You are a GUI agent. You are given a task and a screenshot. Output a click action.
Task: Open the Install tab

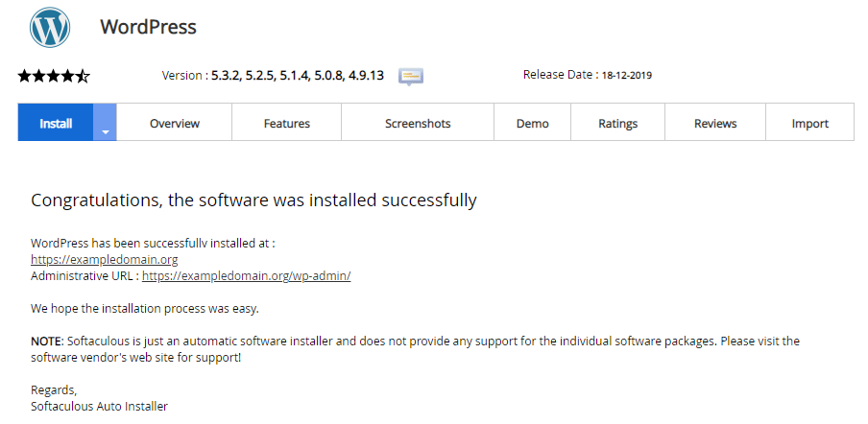point(56,122)
